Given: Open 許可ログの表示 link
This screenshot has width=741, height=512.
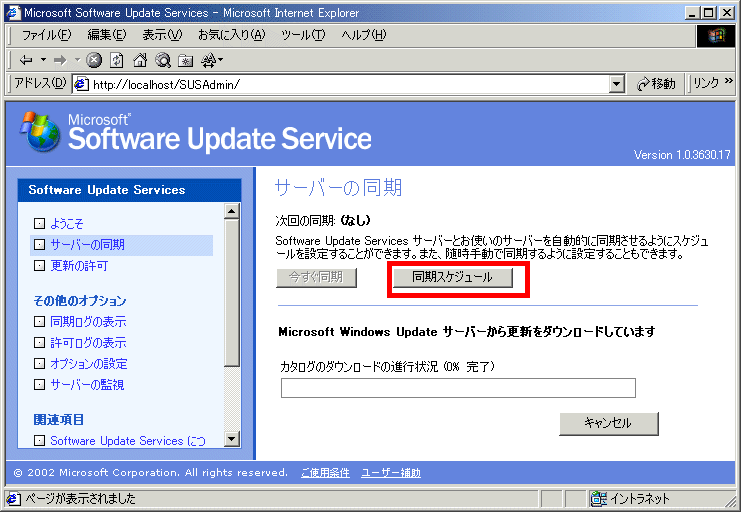Looking at the screenshot, I should [x=88, y=343].
